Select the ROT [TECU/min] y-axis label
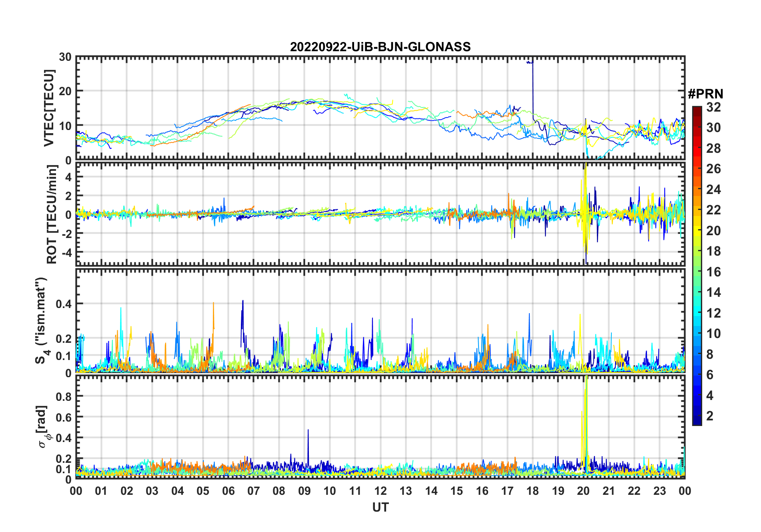Image resolution: width=761 pixels, height=532 pixels. click(x=52, y=214)
